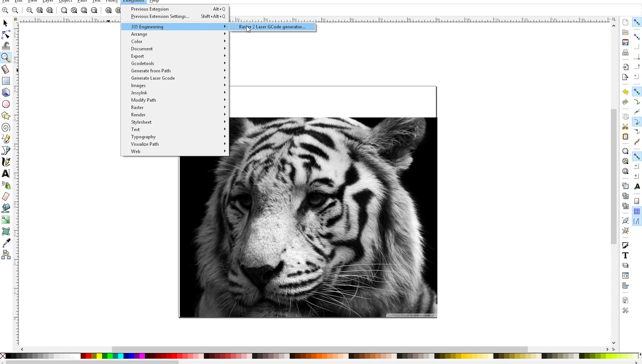Viewport: 642px width, 364px height.
Task: Click the Save document icon
Action: coord(625,42)
